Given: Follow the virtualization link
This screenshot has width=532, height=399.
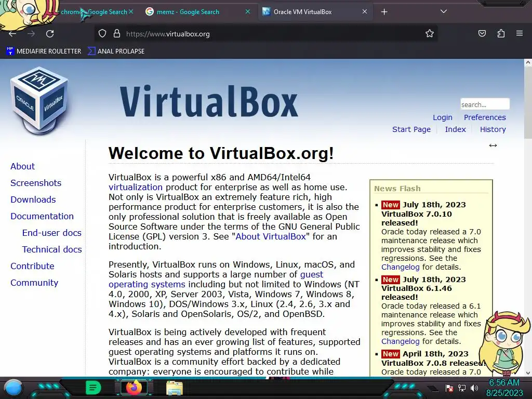Looking at the screenshot, I should (136, 187).
